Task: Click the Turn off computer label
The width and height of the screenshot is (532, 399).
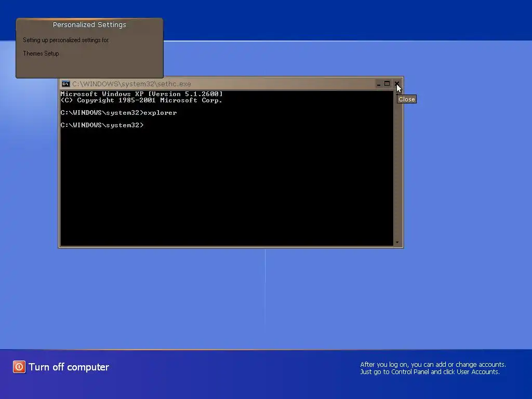Action: (x=69, y=367)
